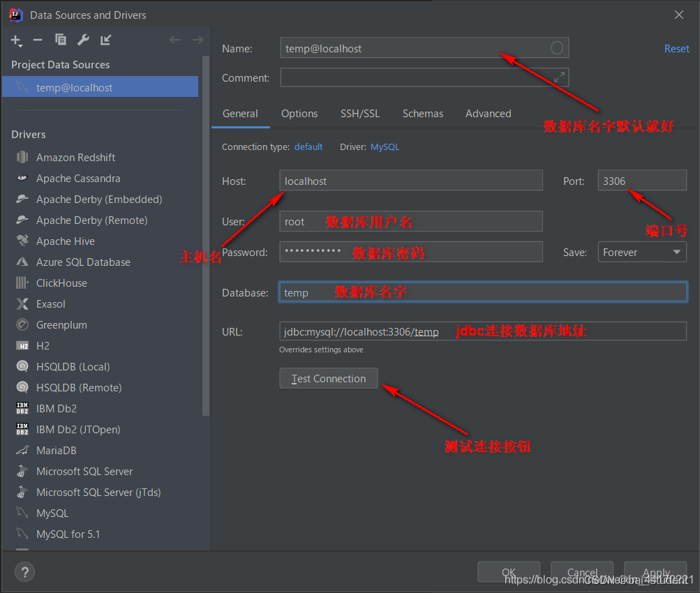
Task: Open Schemas tab
Action: point(423,114)
